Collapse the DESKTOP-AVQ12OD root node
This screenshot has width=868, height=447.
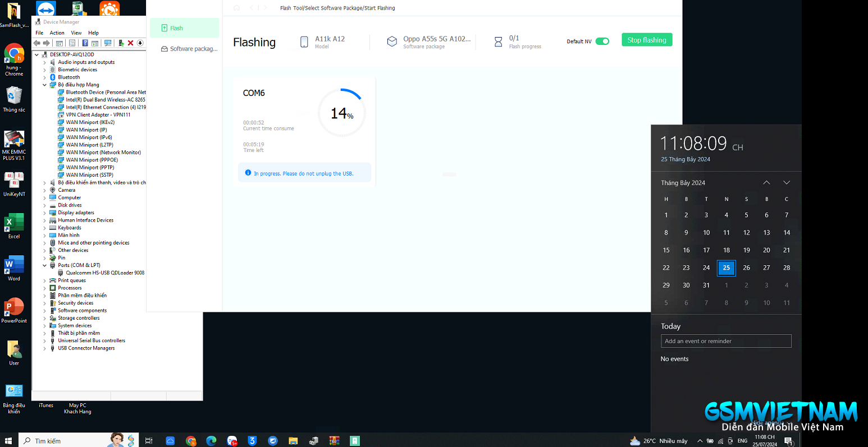[37, 54]
